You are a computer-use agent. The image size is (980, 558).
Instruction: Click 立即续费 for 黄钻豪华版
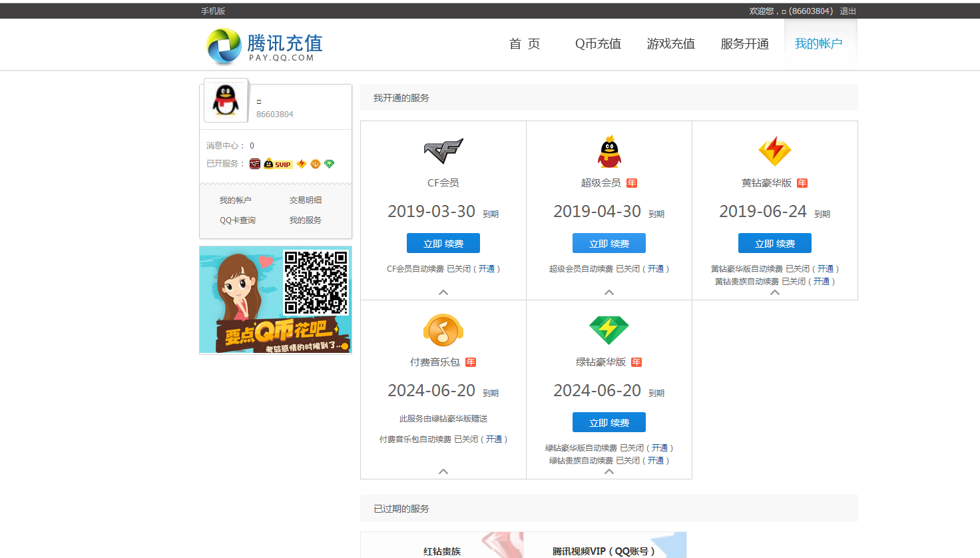click(x=775, y=243)
